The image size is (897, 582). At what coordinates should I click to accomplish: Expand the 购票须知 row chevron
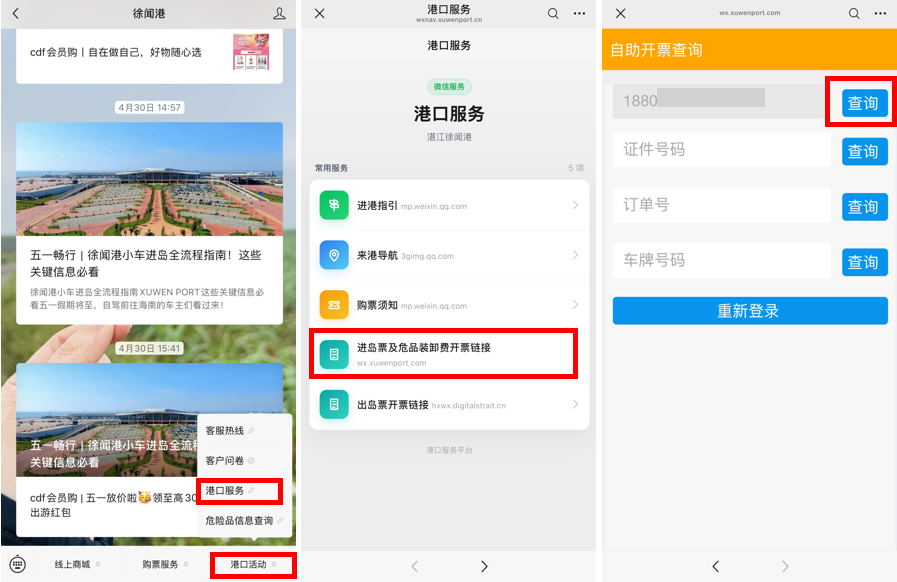coord(575,304)
